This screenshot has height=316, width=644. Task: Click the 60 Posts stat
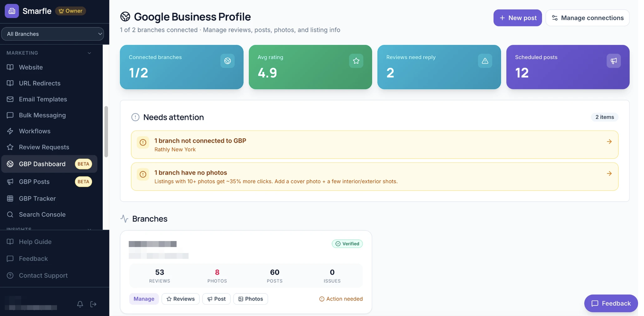[x=274, y=276]
